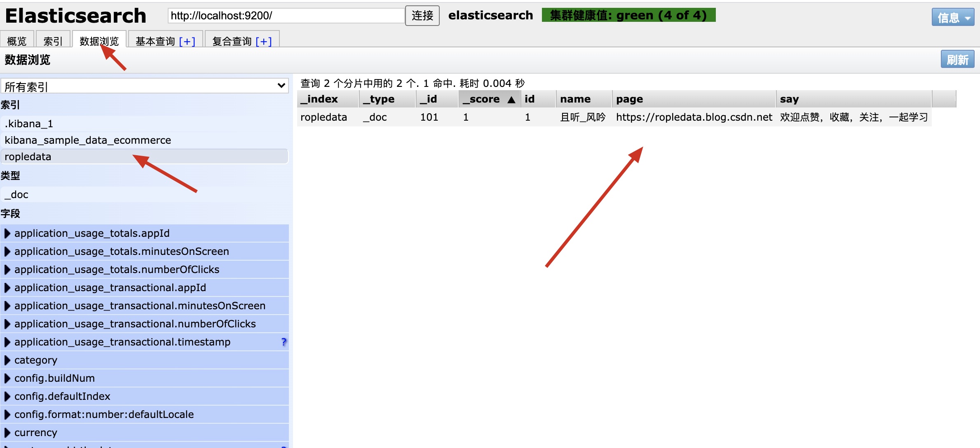Sort by the _id column header
This screenshot has height=448, width=980.
click(x=437, y=99)
